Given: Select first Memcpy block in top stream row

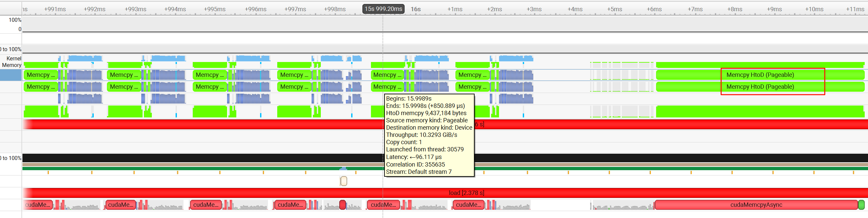Looking at the screenshot, I should 41,75.
